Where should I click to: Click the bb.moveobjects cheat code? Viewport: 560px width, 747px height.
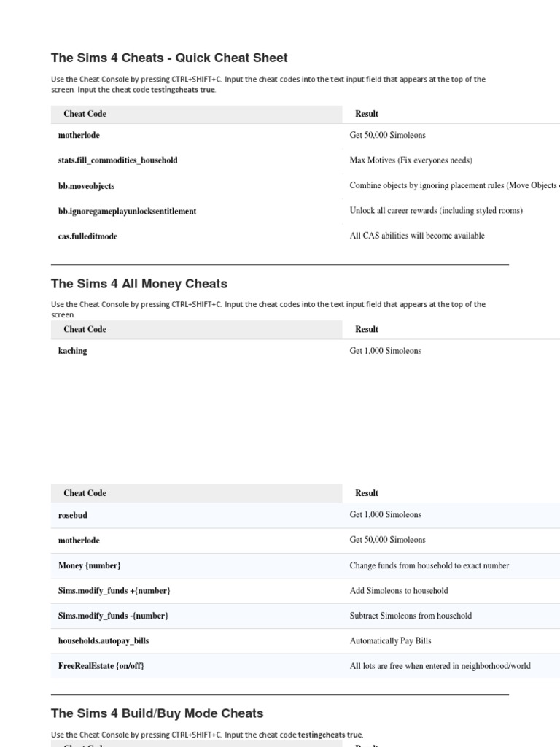pos(86,186)
